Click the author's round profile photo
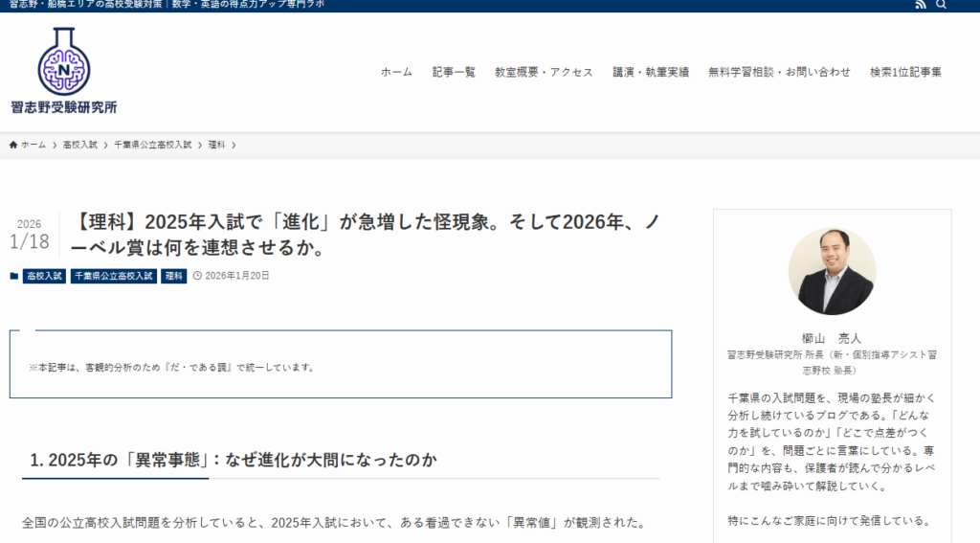The height and width of the screenshot is (543, 980). 832,271
